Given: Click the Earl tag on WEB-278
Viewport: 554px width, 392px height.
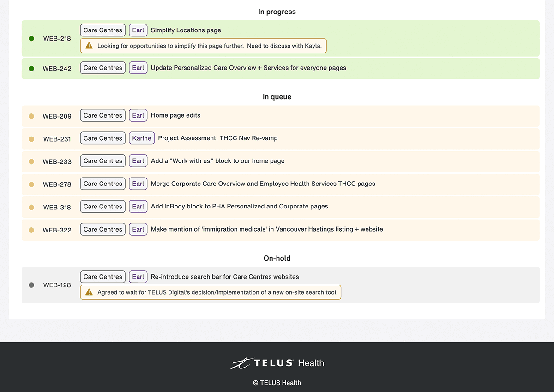Looking at the screenshot, I should (138, 184).
